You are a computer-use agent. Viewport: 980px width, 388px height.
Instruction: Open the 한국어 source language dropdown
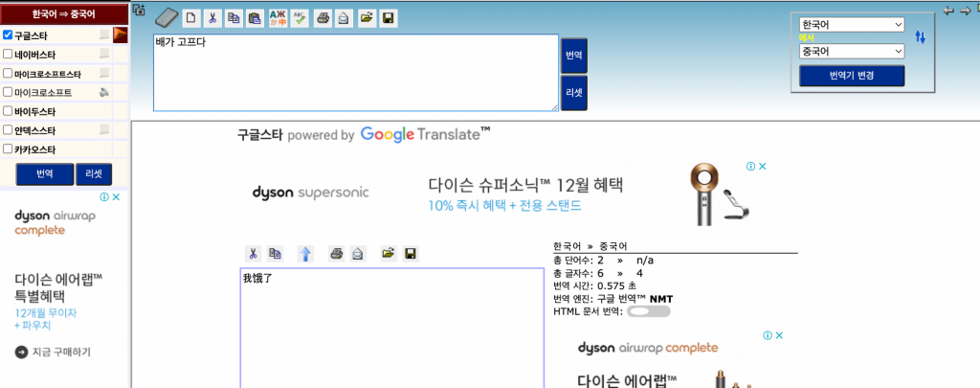pos(852,24)
